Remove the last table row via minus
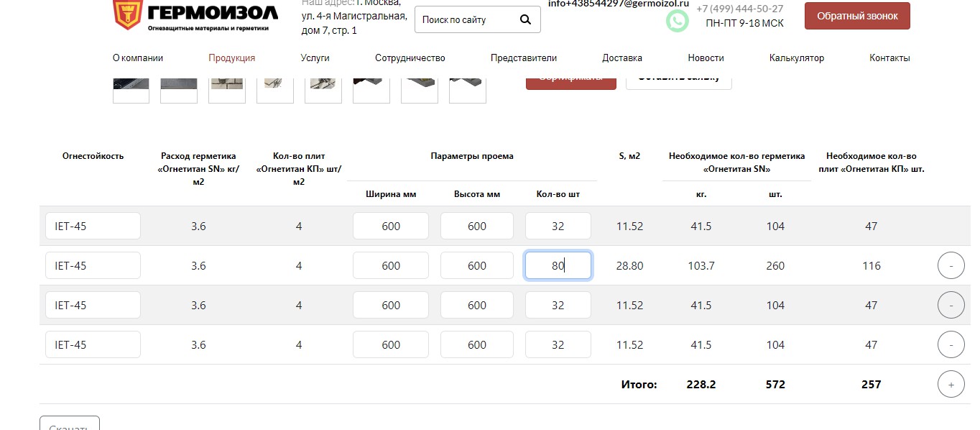The image size is (980, 430). pos(951,345)
